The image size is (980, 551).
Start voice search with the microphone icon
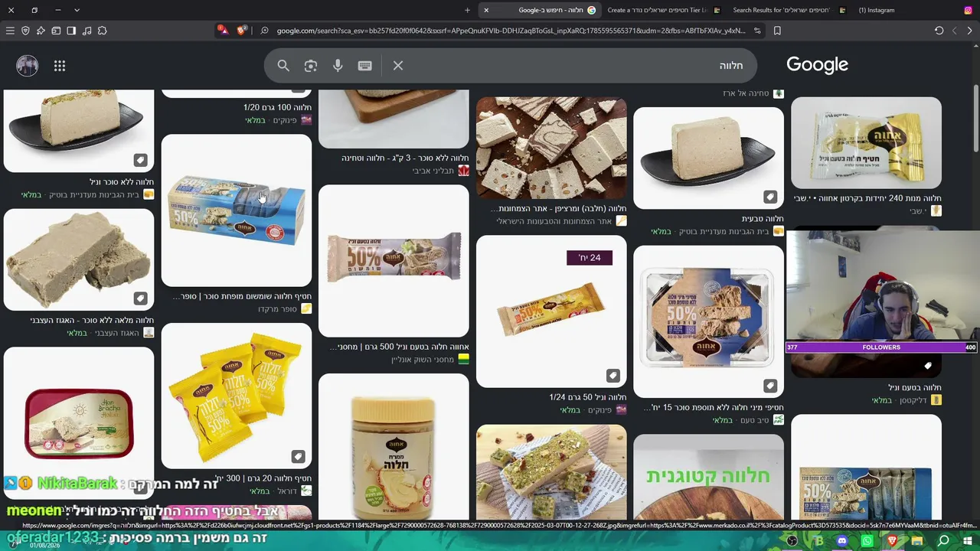click(338, 66)
